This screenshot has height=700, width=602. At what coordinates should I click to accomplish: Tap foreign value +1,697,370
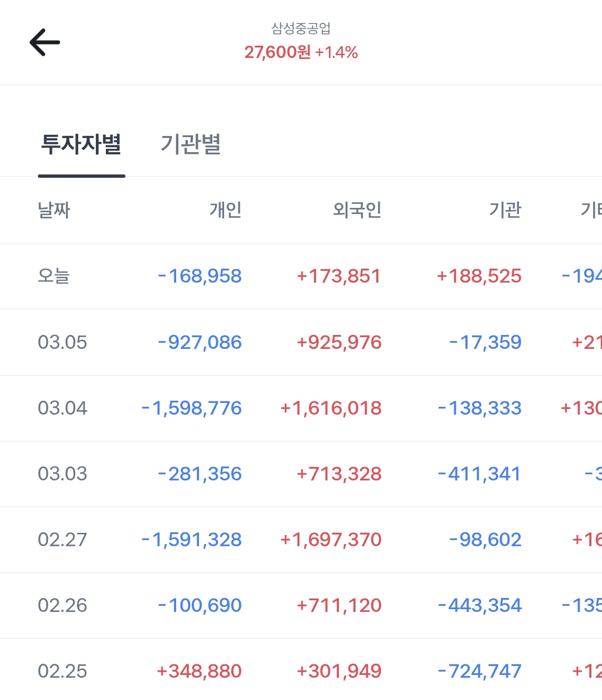331,539
